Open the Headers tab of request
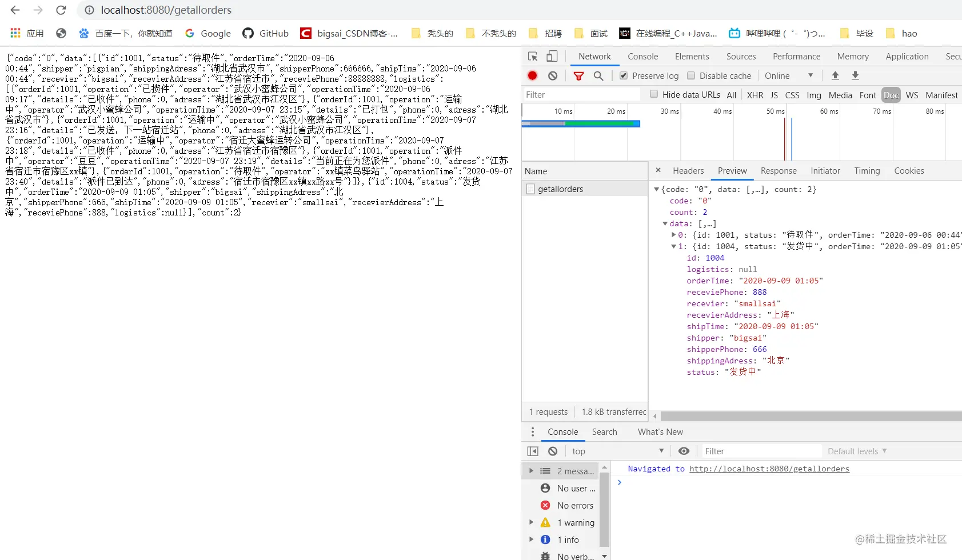The width and height of the screenshot is (962, 560). click(x=688, y=170)
